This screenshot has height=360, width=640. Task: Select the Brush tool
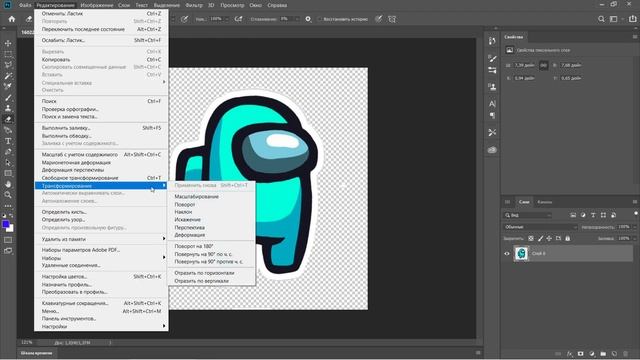pyautogui.click(x=8, y=98)
